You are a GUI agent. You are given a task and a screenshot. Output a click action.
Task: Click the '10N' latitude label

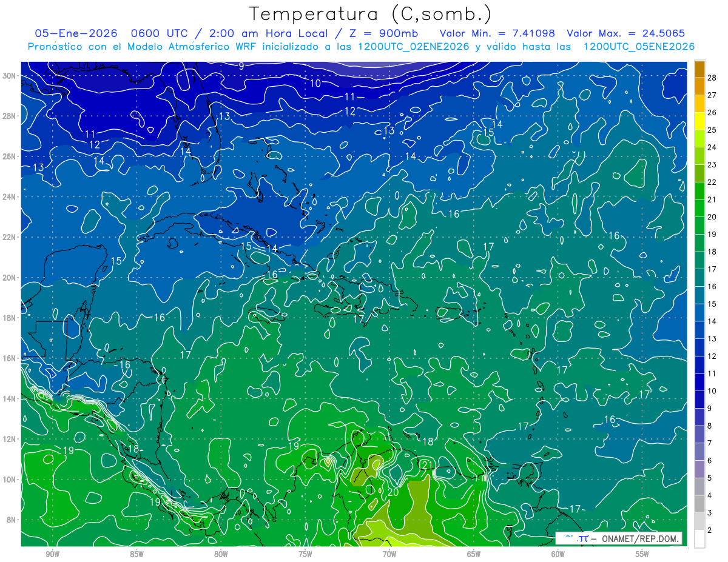(9, 480)
